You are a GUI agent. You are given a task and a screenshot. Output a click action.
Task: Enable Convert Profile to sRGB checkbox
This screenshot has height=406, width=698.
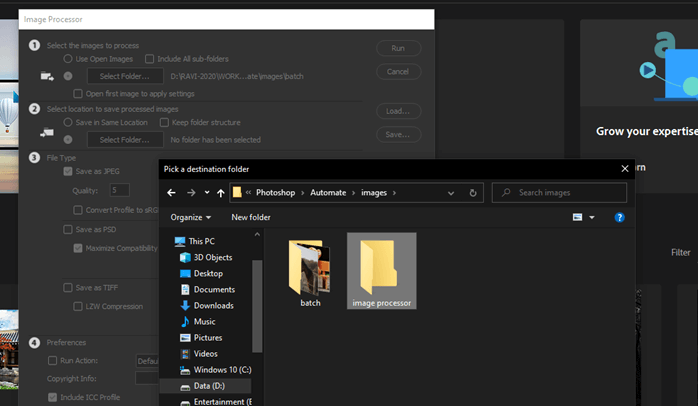(x=78, y=210)
